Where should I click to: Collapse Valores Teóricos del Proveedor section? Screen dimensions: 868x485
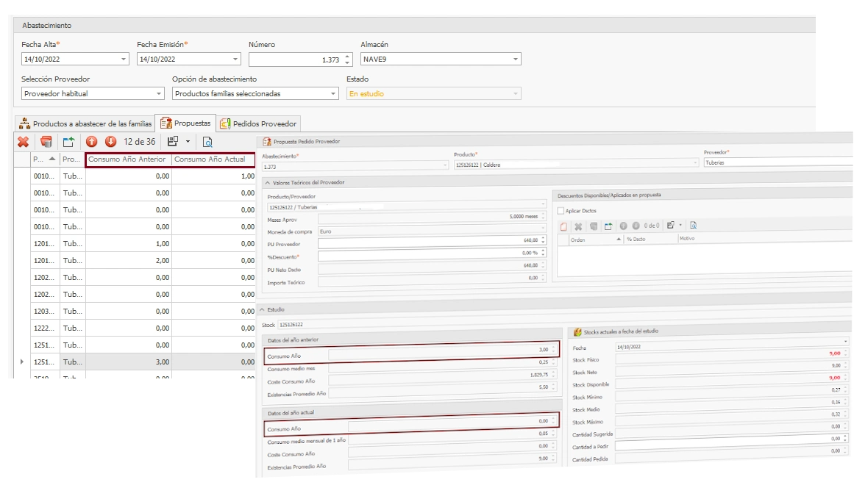[x=267, y=182]
